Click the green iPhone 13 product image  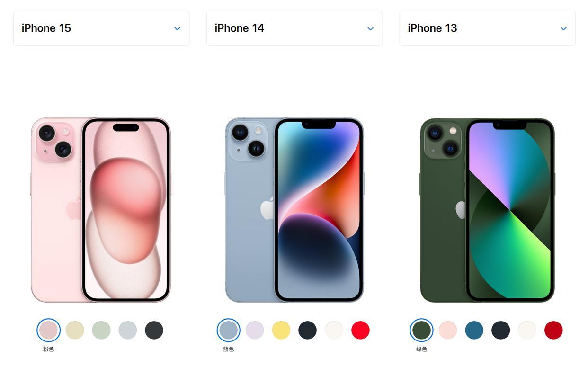pyautogui.click(x=488, y=210)
